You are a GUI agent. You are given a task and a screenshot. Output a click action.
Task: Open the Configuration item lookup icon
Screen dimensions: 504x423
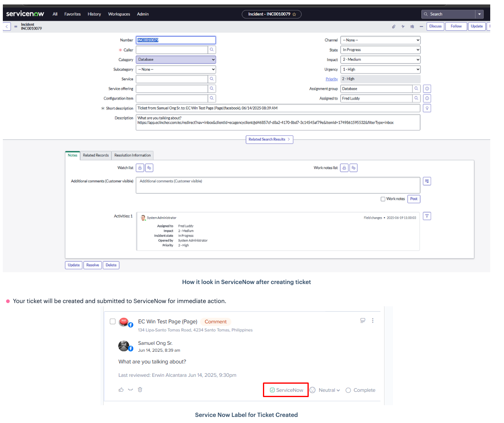click(x=212, y=98)
